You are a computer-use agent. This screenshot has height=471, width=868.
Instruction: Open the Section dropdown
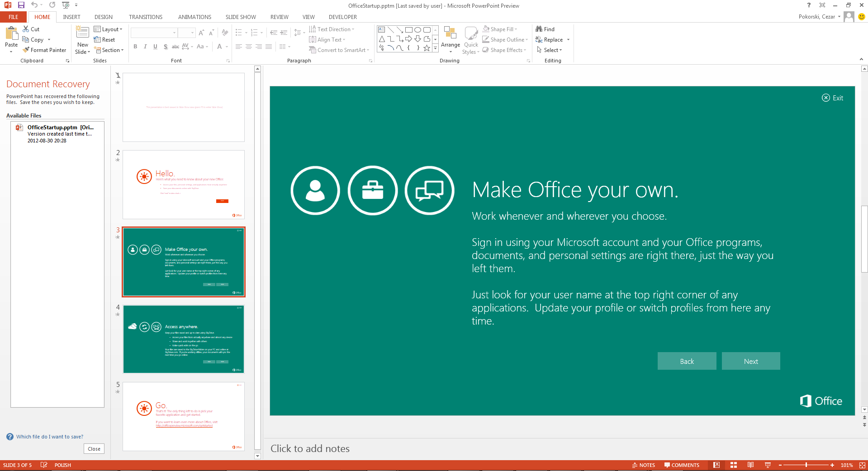[x=109, y=50]
